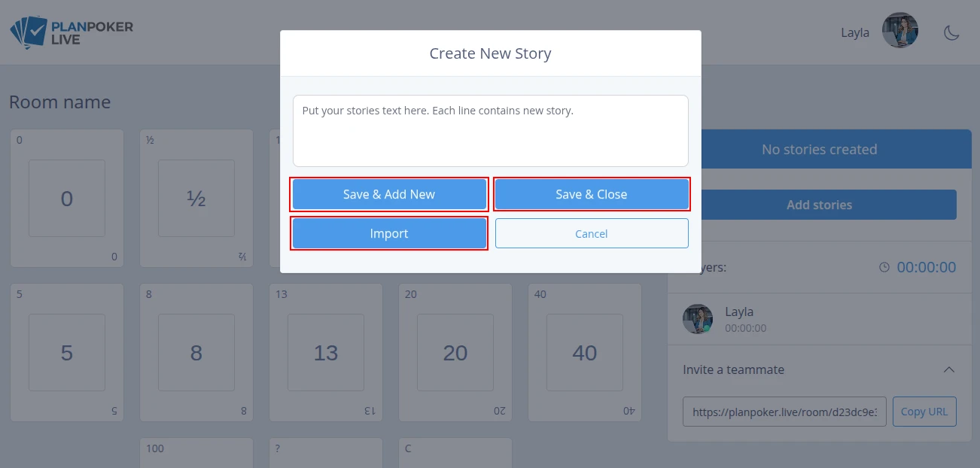Click the room URL input field
Screen dimensions: 980x468
coord(784,412)
